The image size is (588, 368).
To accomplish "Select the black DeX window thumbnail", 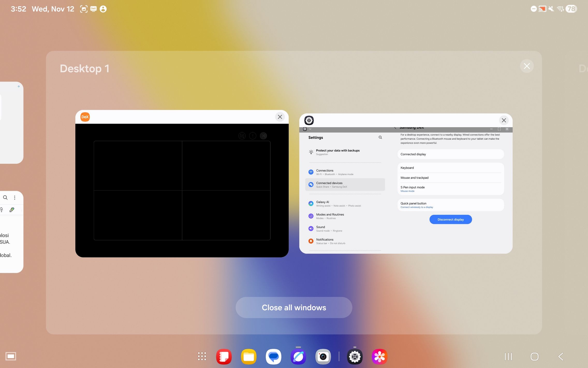I will (182, 190).
